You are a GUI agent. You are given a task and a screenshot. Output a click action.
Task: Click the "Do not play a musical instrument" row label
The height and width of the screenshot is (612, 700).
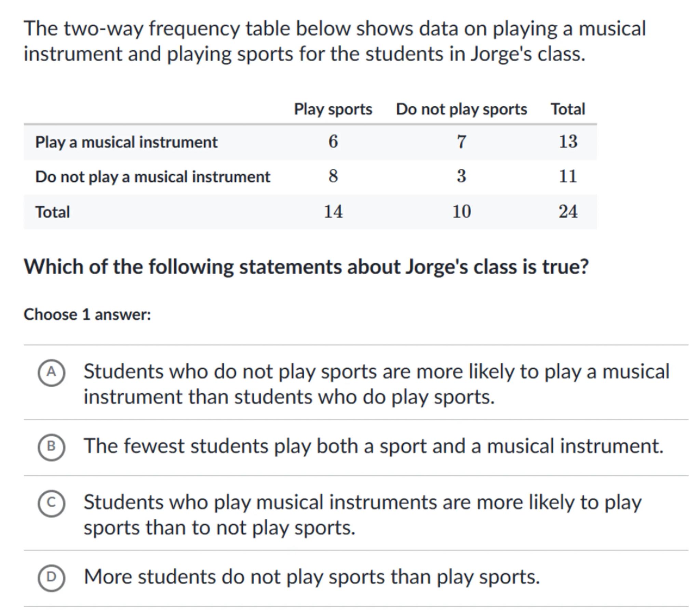tap(152, 177)
